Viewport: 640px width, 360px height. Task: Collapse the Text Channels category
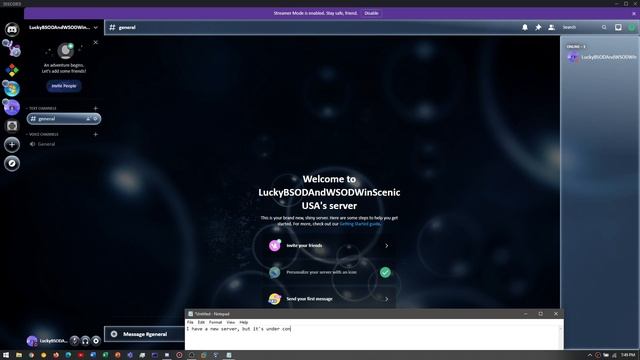pos(41,108)
